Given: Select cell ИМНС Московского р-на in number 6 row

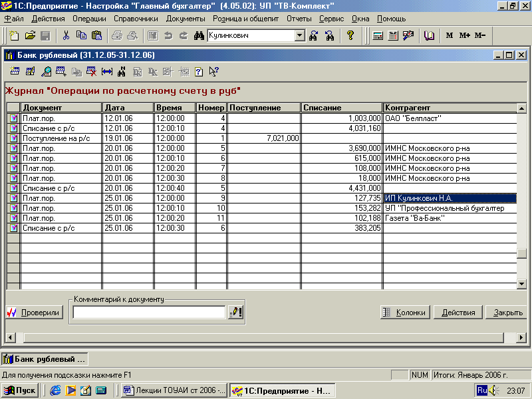Looking at the screenshot, I should coord(450,158).
